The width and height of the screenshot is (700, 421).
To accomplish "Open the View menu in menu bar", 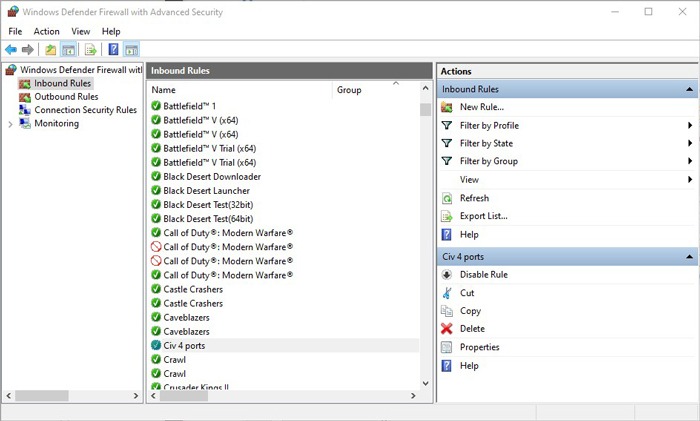I will pyautogui.click(x=81, y=31).
